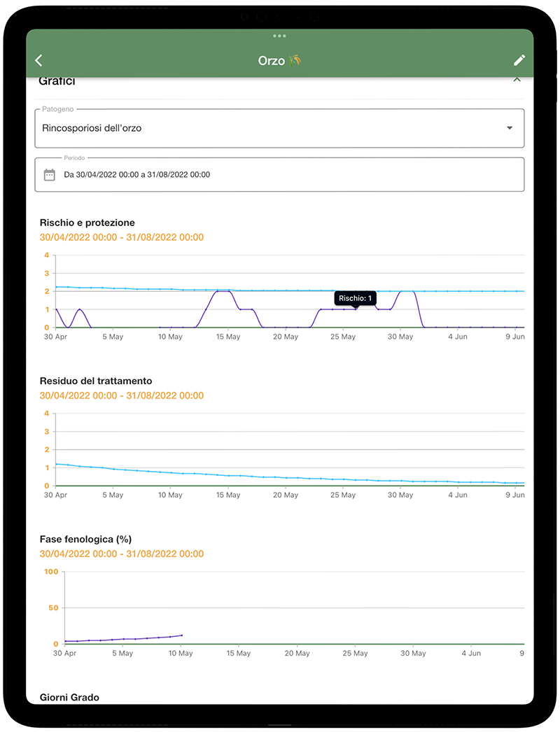Collapse the Grafici section

tap(517, 79)
